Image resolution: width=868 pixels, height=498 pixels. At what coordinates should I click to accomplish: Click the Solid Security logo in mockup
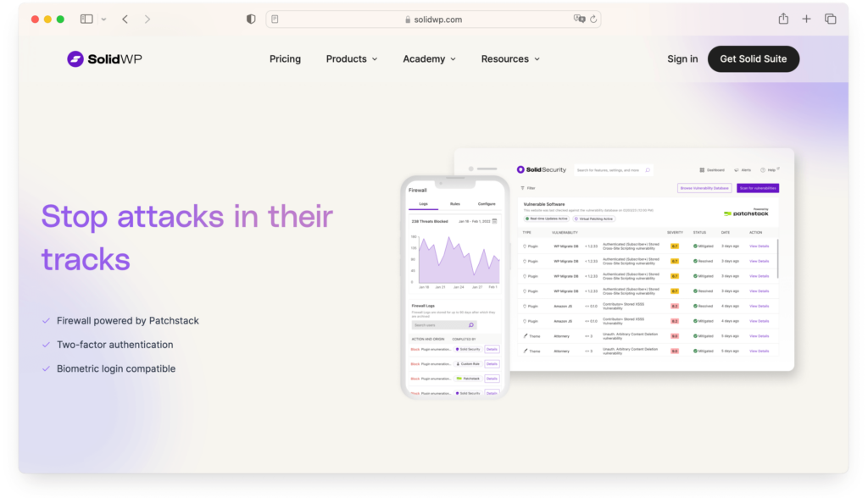[x=542, y=170]
